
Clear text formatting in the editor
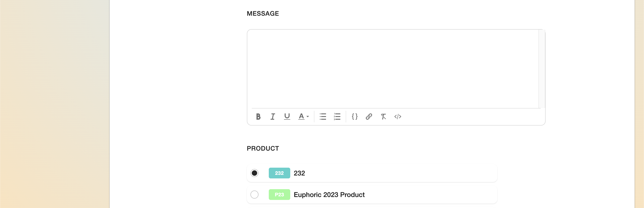383,117
